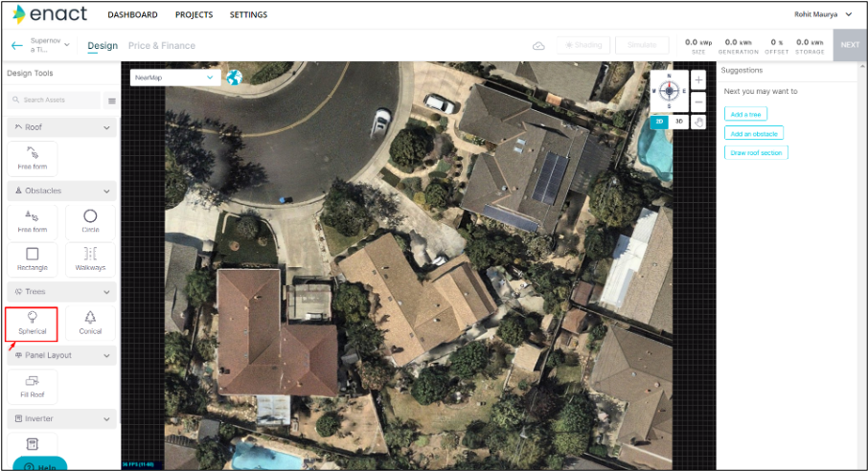This screenshot has height=471, width=868.
Task: Open the NearMap imagery dropdown
Action: click(x=174, y=78)
